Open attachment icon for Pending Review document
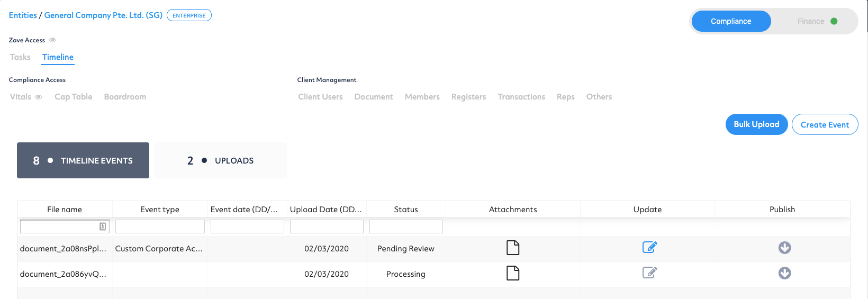The image size is (868, 299). tap(513, 248)
